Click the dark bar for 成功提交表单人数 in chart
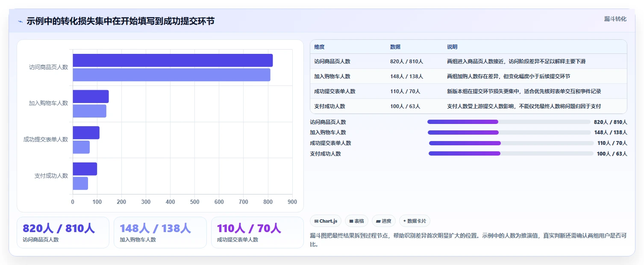 [x=86, y=132]
